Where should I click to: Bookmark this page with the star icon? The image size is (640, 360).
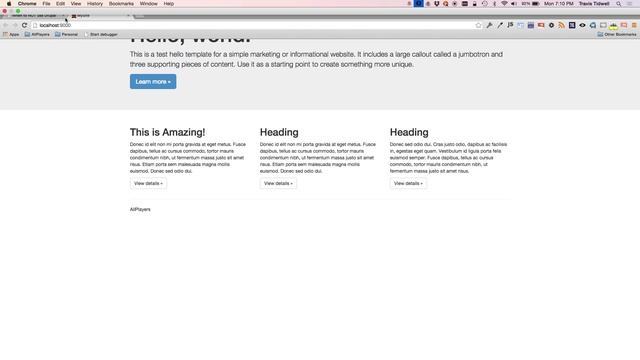click(478, 25)
